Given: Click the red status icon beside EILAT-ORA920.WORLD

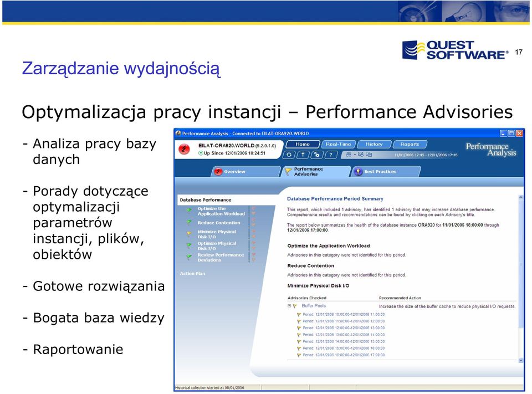Looking at the screenshot, I should 184,149.
